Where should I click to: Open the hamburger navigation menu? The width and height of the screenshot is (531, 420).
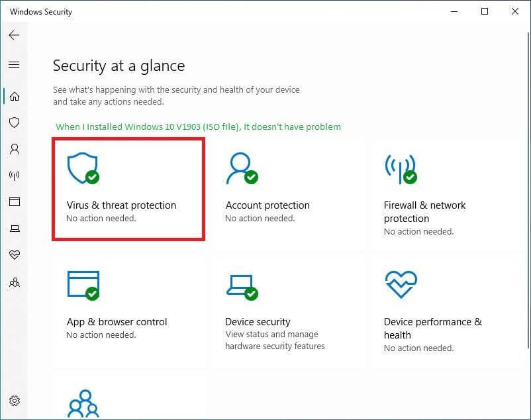pos(14,64)
